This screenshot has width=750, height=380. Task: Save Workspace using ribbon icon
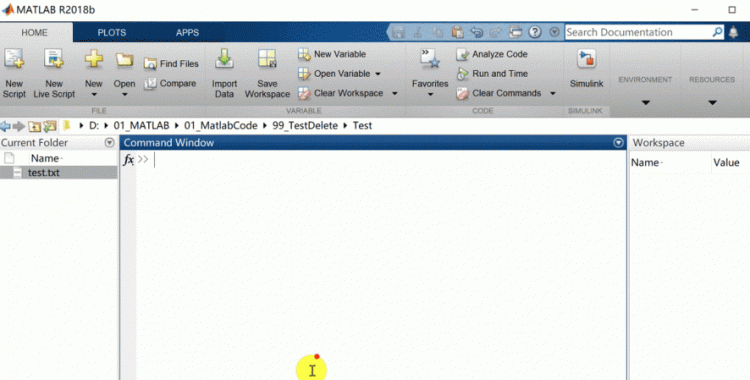[x=267, y=59]
